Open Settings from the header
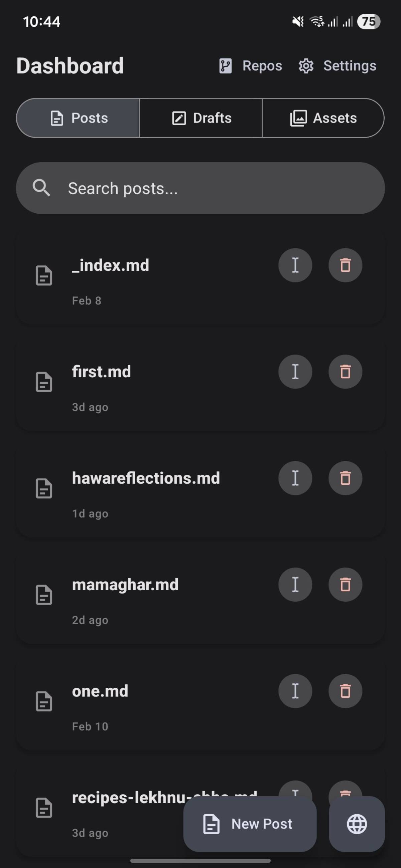The width and height of the screenshot is (401, 868). tap(337, 66)
